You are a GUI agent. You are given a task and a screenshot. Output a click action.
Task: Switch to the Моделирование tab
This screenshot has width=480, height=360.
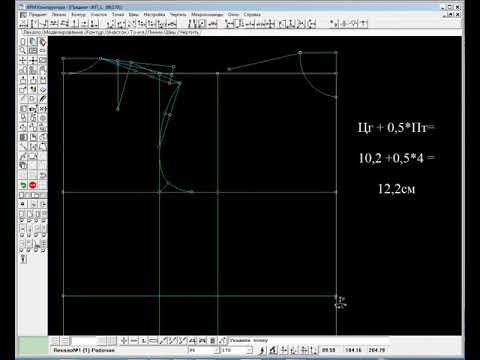tap(63, 32)
